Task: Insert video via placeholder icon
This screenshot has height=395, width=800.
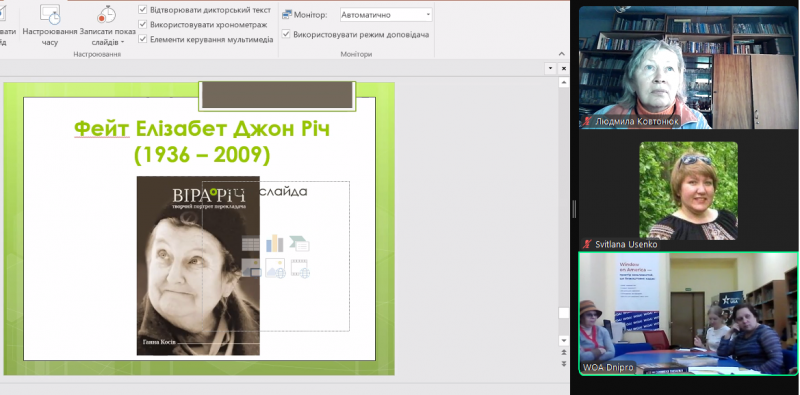Action: pos(300,268)
